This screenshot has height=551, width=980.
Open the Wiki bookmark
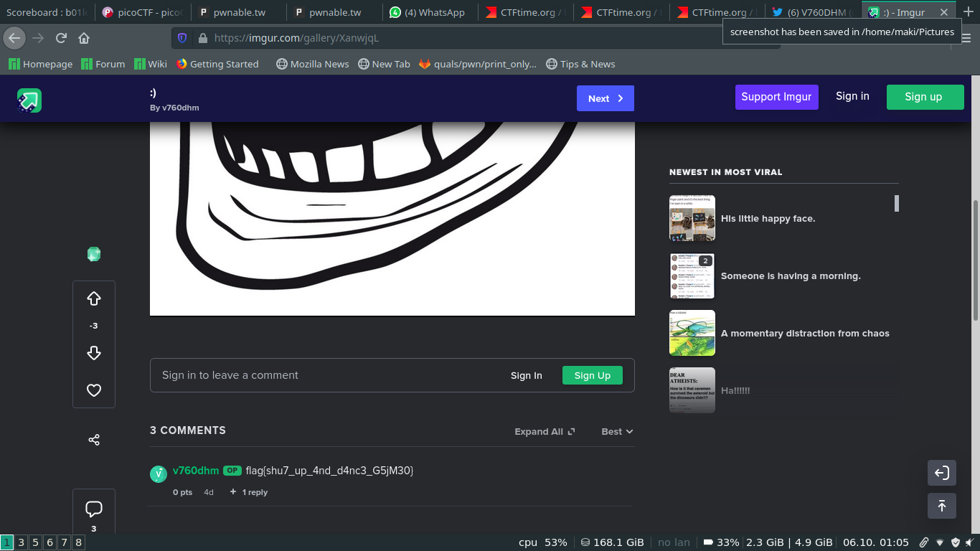coord(151,64)
